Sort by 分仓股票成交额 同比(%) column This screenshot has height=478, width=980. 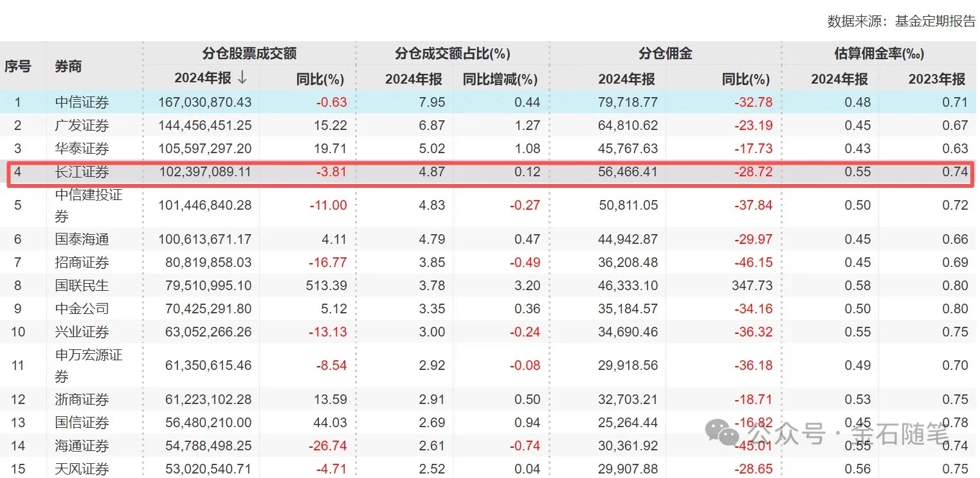coord(320,79)
